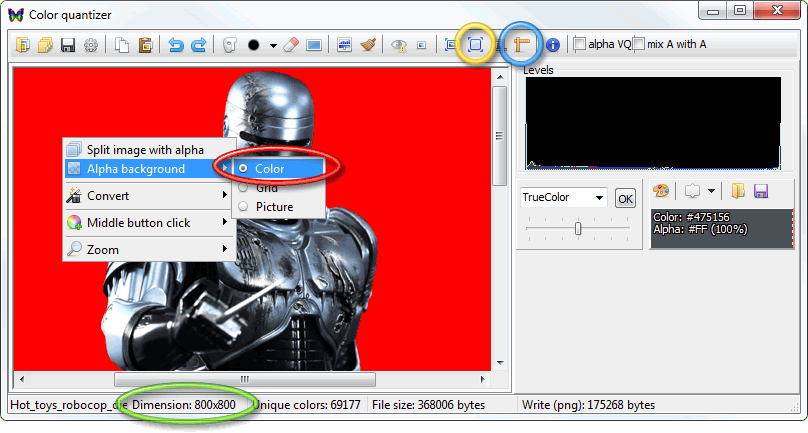Confirm color depth with OK button
808x433 pixels.
625,198
